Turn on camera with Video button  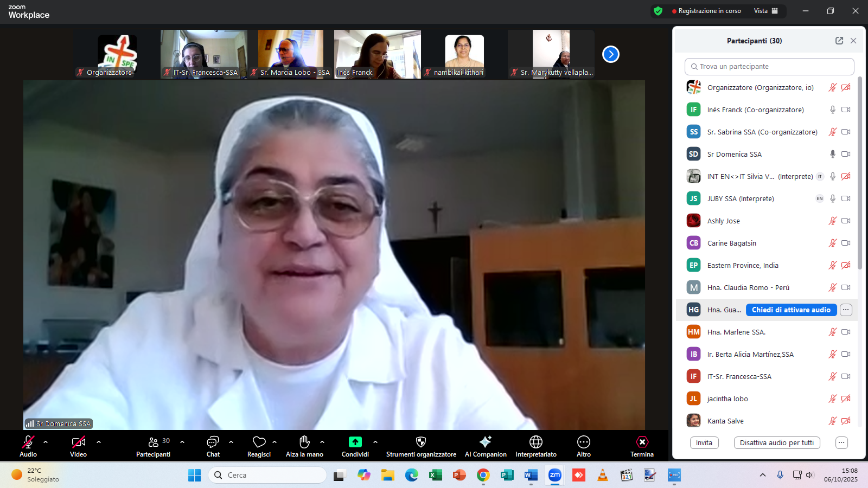tap(78, 442)
